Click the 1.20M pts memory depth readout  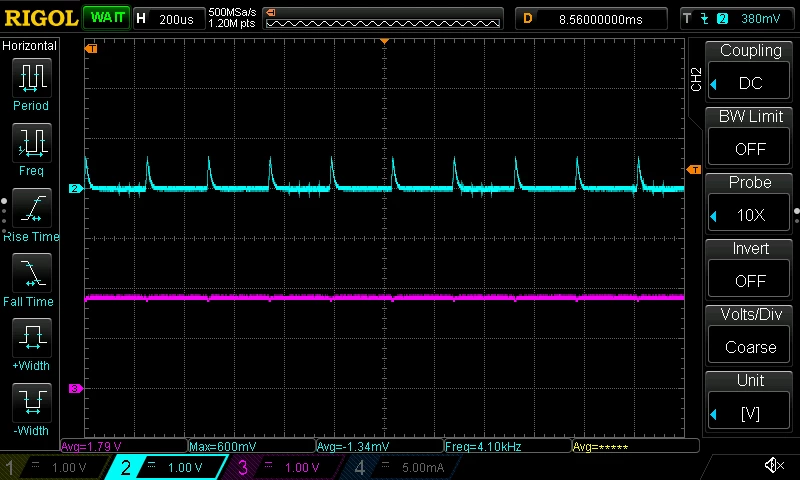click(232, 23)
